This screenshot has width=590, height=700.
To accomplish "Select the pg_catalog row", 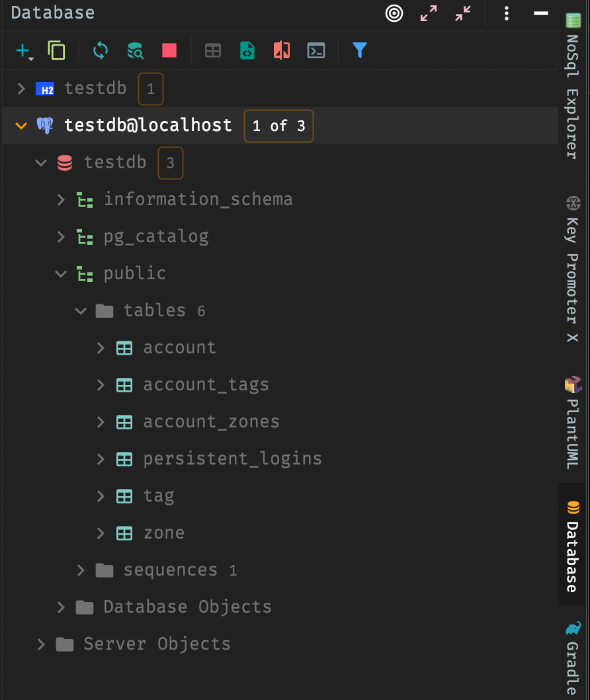I will [x=280, y=237].
